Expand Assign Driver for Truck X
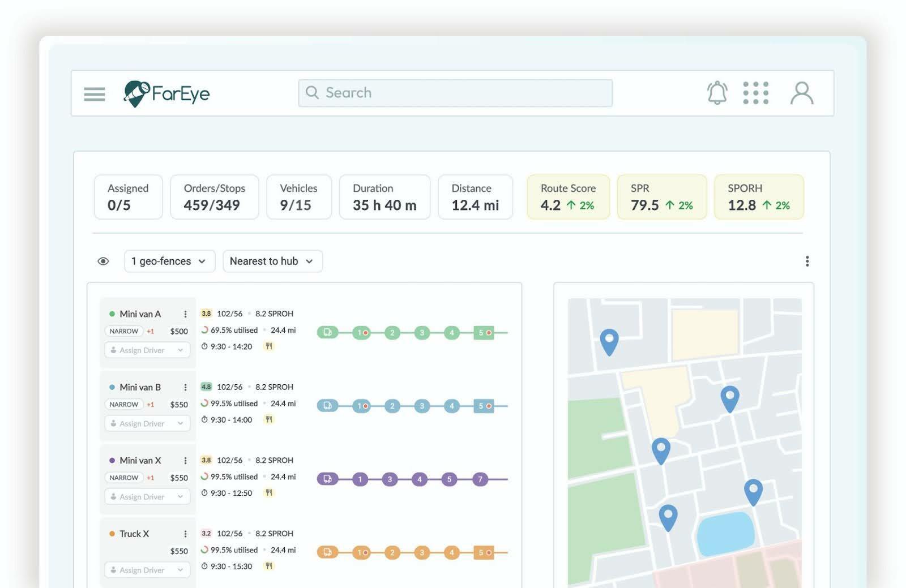This screenshot has height=588, width=906. (x=147, y=570)
